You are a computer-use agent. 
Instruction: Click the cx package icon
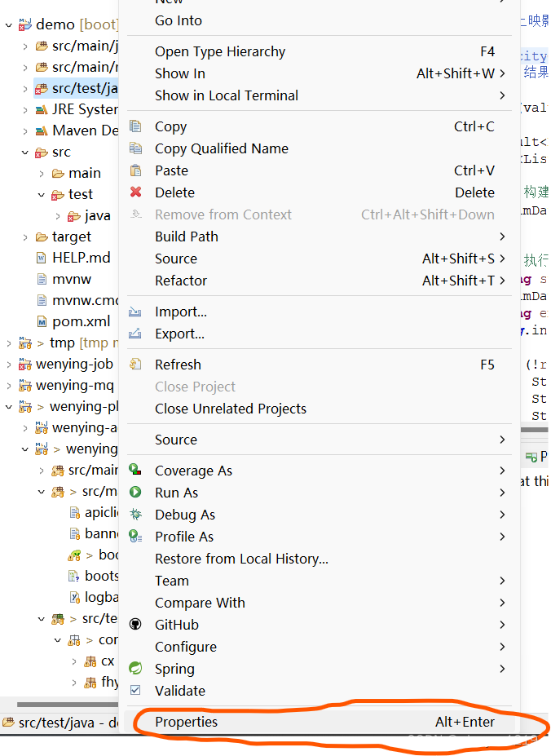[x=90, y=661]
